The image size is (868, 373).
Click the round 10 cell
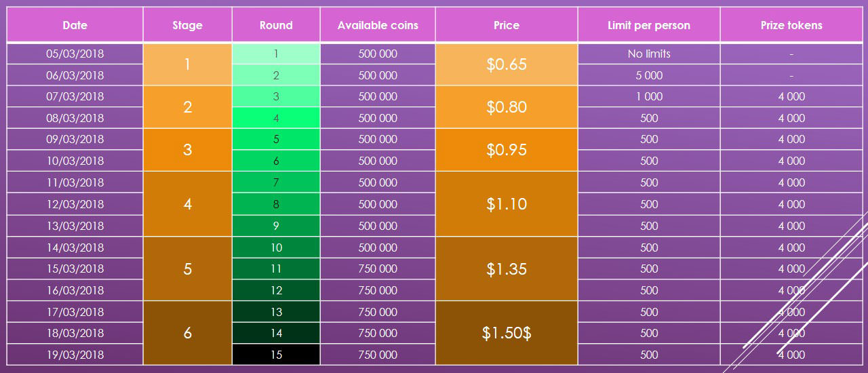coord(276,248)
